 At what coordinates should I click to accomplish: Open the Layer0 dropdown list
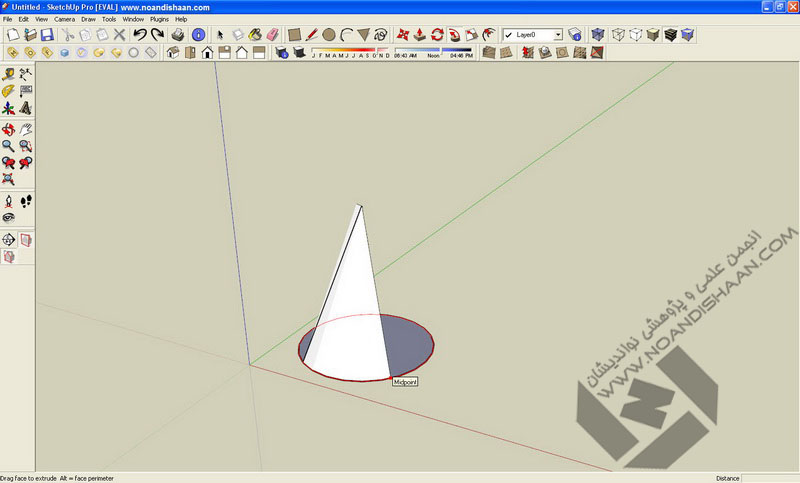[x=558, y=35]
